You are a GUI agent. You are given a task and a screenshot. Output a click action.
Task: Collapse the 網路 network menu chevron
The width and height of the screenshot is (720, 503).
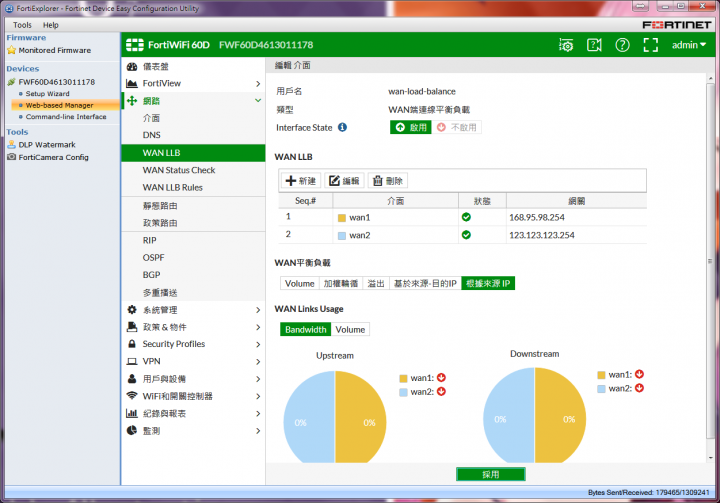point(258,100)
